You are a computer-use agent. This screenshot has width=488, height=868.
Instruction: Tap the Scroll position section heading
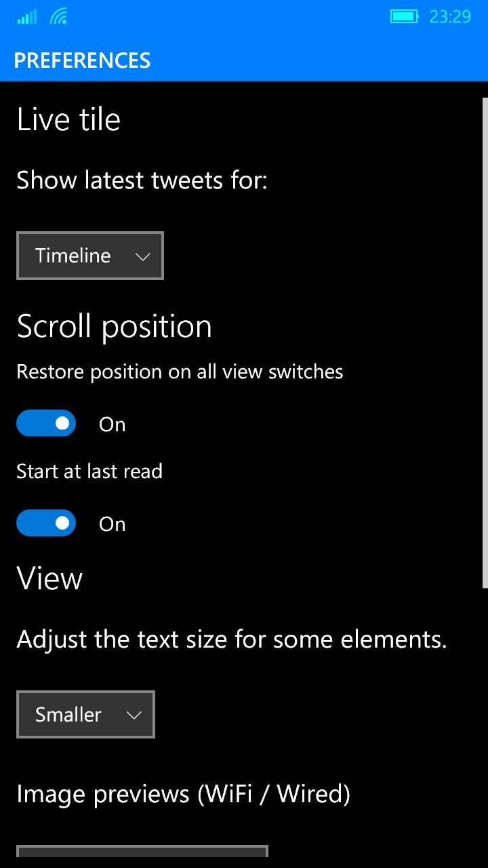tap(114, 326)
